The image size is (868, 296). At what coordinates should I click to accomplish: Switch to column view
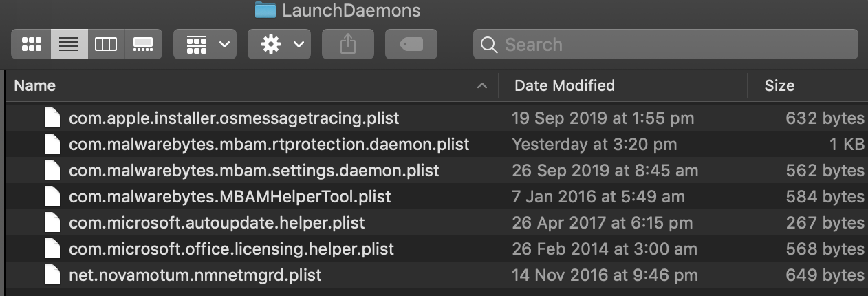(106, 45)
